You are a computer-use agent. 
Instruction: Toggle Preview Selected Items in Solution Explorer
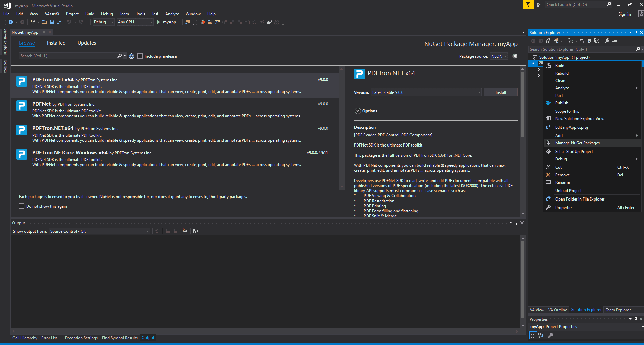615,41
